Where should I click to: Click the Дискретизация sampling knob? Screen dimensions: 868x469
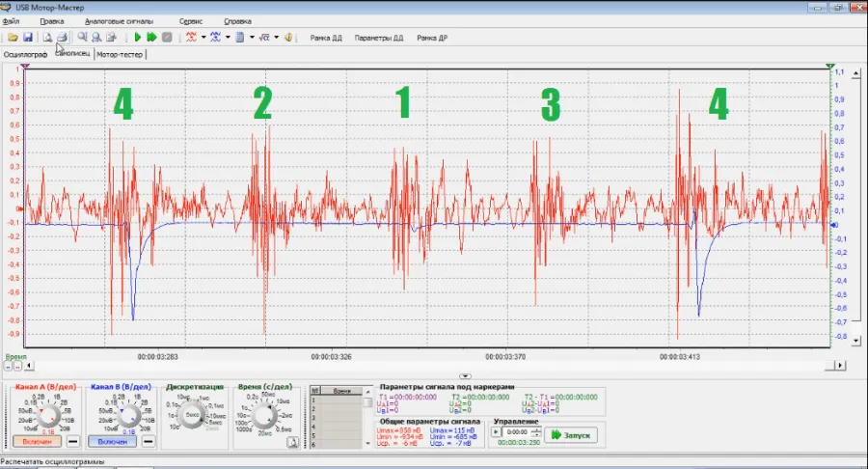pyautogui.click(x=193, y=414)
